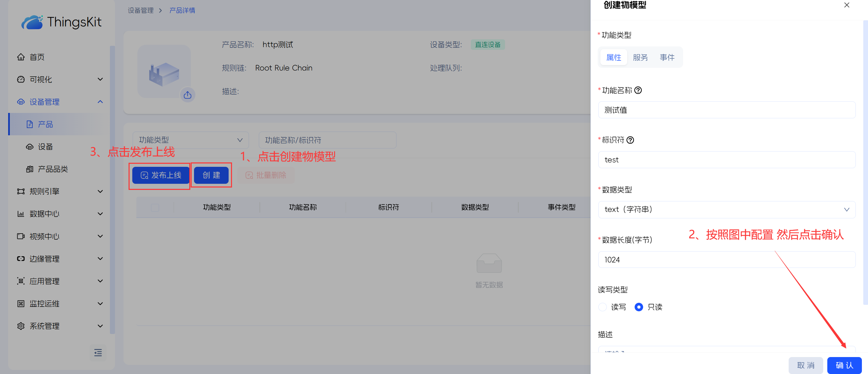This screenshot has width=868, height=374.
Task: Click the help icon beside 功能名称
Action: [x=638, y=90]
